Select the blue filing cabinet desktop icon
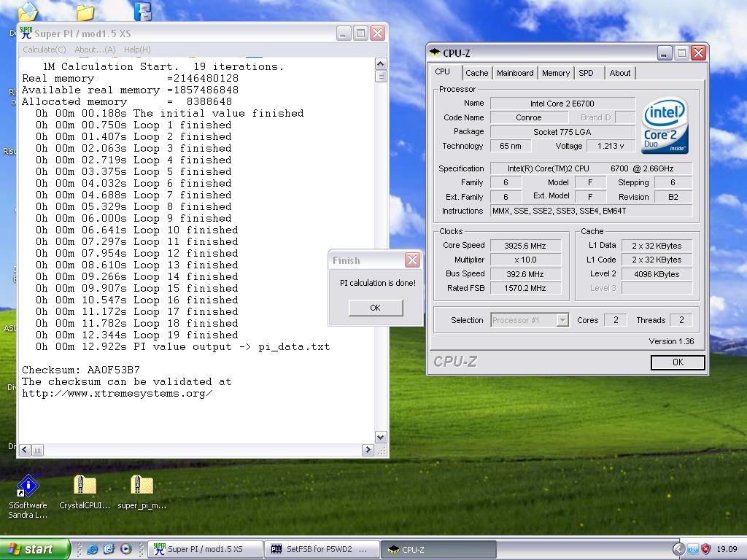Viewport: 747px width, 560px height. (x=142, y=12)
